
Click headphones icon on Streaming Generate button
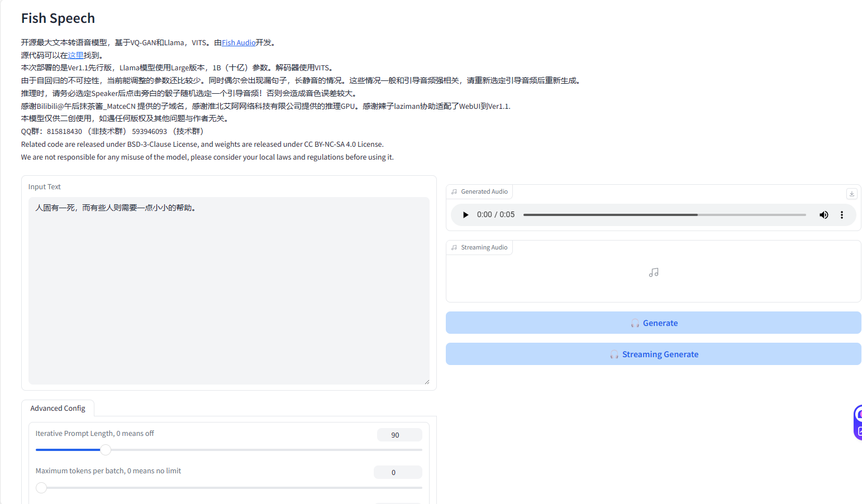tap(614, 354)
